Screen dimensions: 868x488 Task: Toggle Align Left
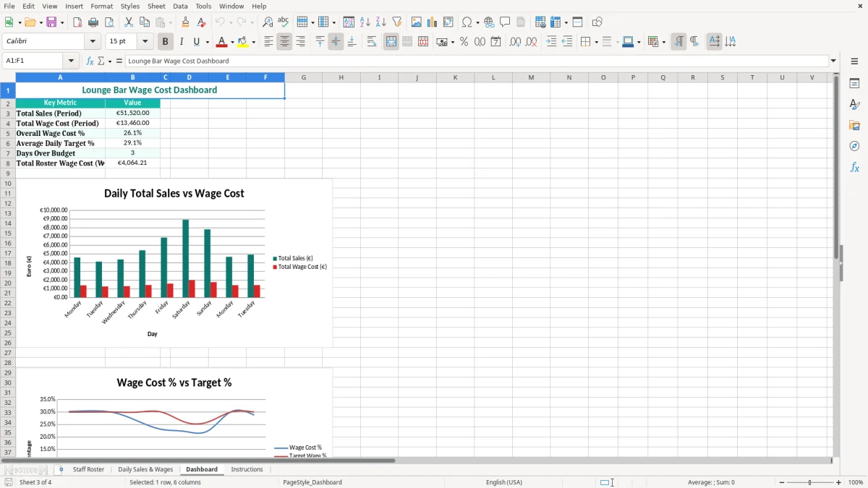click(x=268, y=42)
